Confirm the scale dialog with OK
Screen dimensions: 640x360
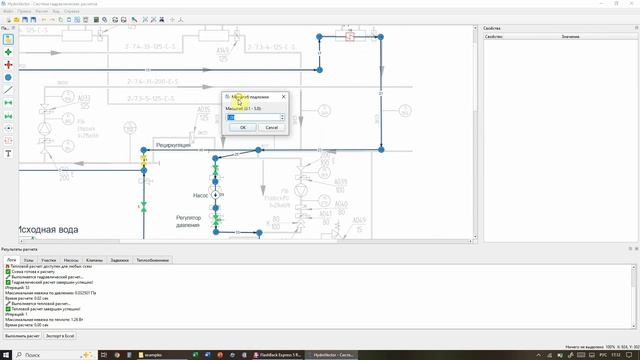pyautogui.click(x=243, y=128)
